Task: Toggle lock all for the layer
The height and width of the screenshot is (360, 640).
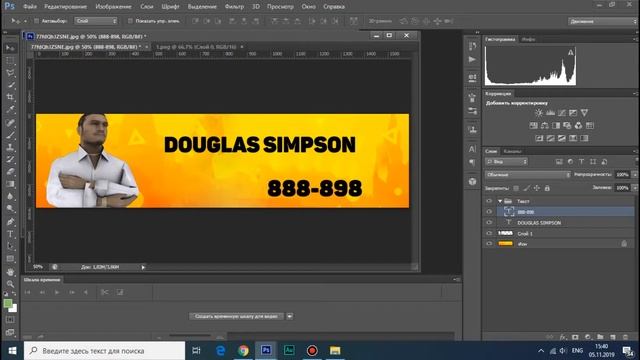Action: [547, 188]
